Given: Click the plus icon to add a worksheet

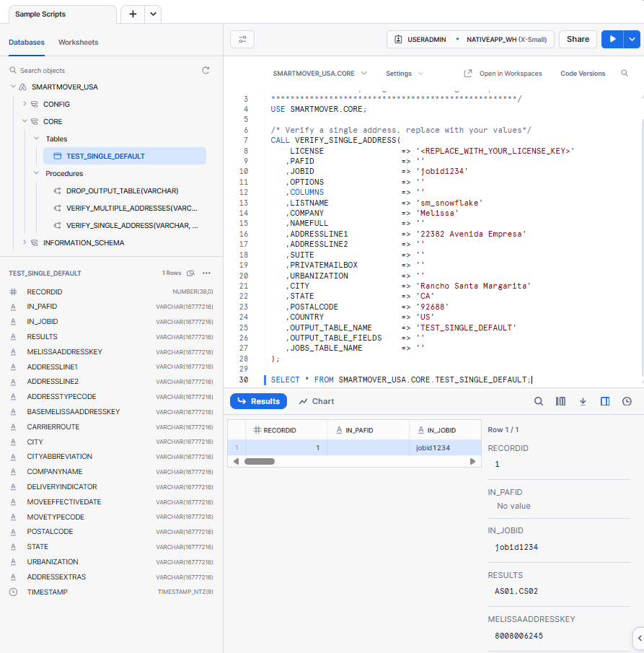Looking at the screenshot, I should click(x=133, y=14).
